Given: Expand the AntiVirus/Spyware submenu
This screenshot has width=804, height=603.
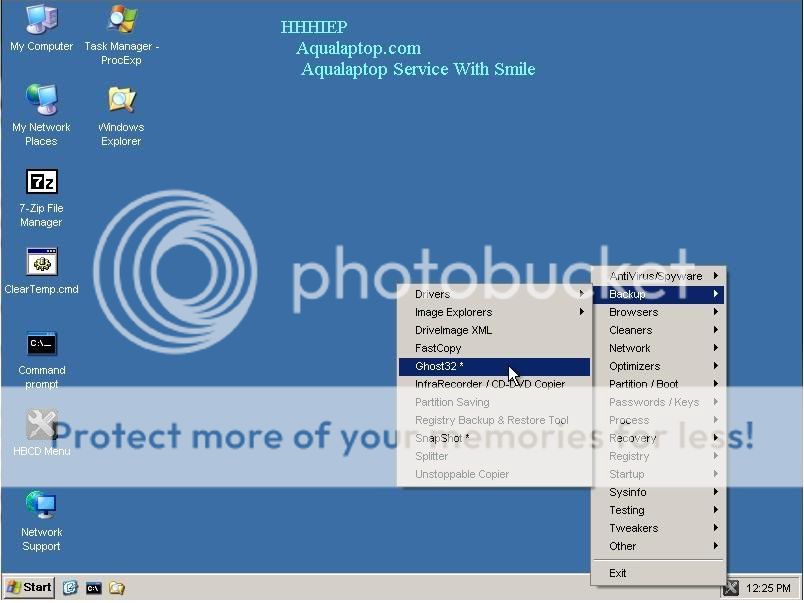Looking at the screenshot, I should click(x=658, y=276).
